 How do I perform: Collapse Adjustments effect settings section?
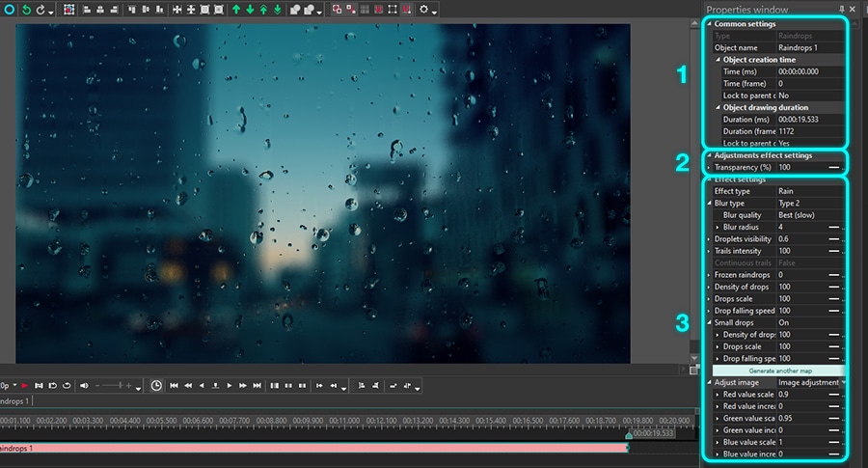click(709, 155)
